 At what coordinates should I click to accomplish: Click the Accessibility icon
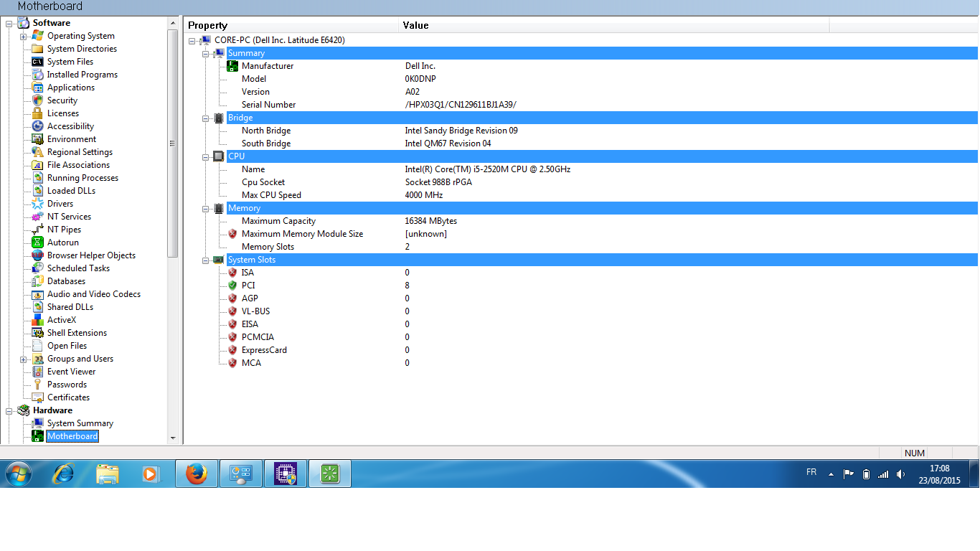tap(37, 126)
